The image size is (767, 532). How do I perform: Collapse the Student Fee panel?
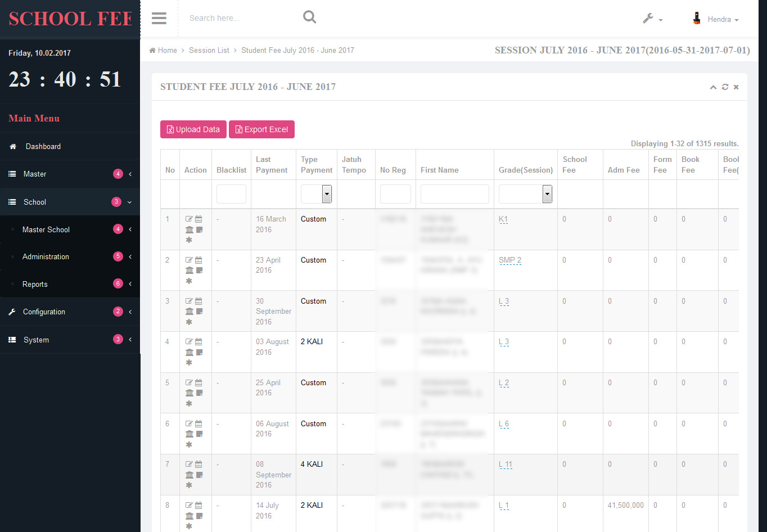(713, 87)
